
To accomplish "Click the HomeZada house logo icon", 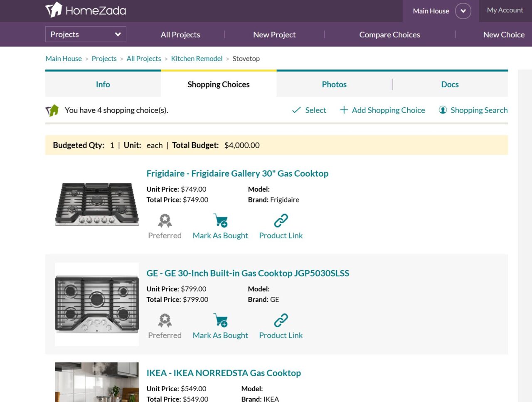I will pyautogui.click(x=54, y=10).
